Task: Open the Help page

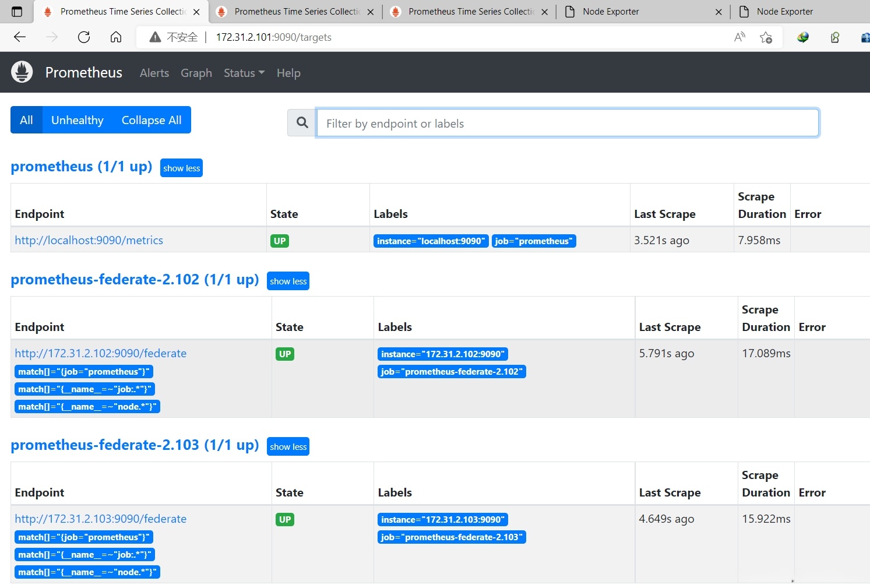Action: pyautogui.click(x=288, y=73)
